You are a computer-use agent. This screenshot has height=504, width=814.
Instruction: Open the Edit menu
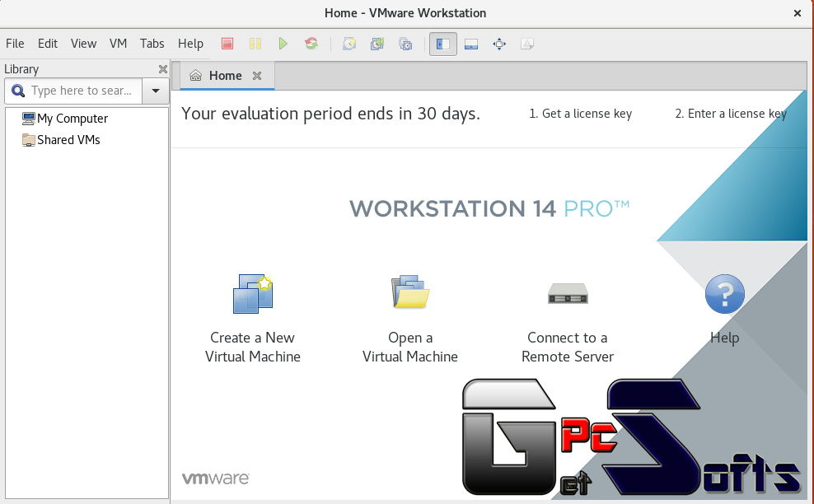[x=48, y=44]
